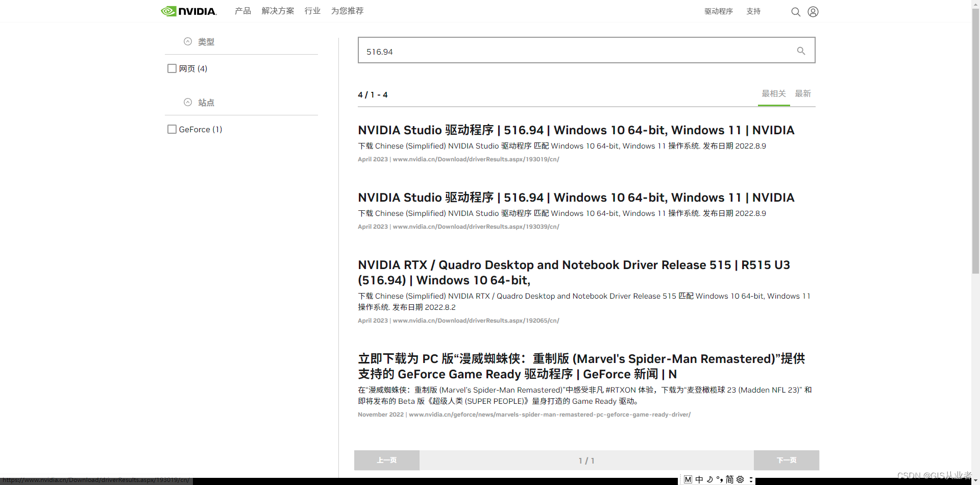
Task: Go to 驱动程序 page
Action: (x=719, y=11)
